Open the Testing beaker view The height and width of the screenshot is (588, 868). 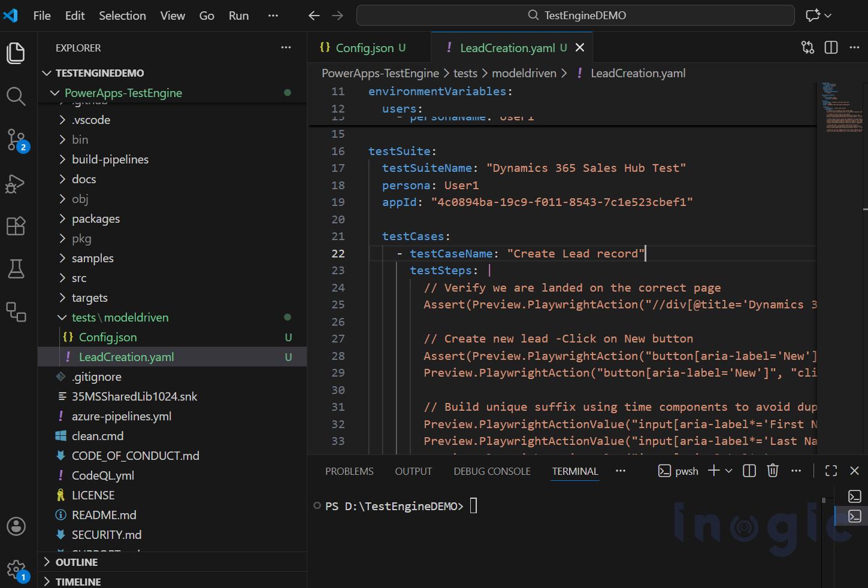[x=16, y=268]
